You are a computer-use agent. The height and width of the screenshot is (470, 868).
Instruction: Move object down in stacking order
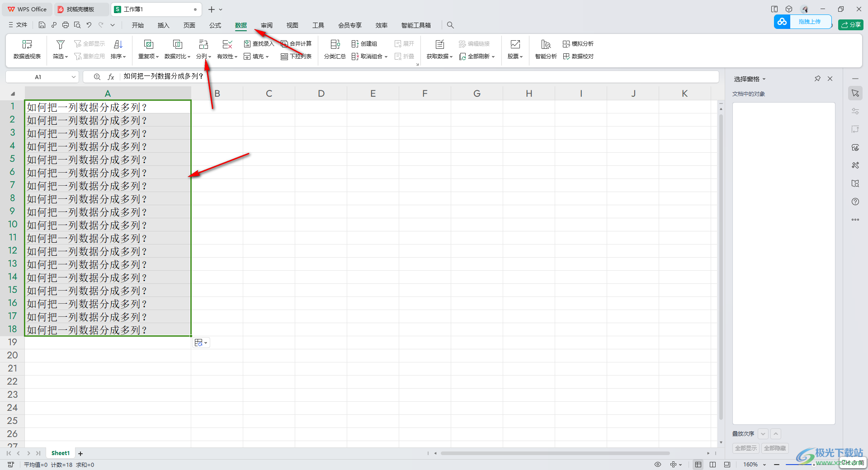[x=763, y=434]
